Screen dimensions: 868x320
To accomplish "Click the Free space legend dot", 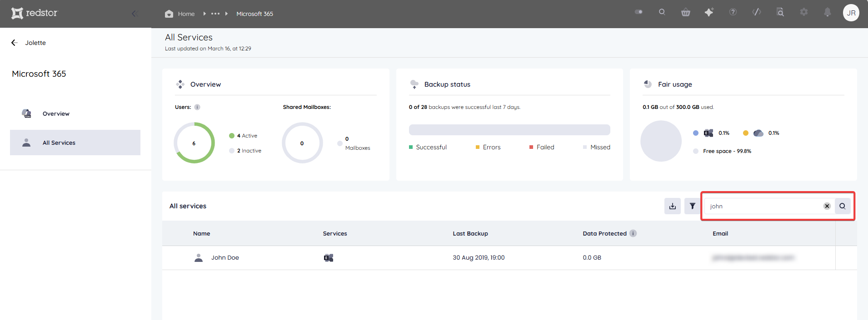I will tap(696, 151).
